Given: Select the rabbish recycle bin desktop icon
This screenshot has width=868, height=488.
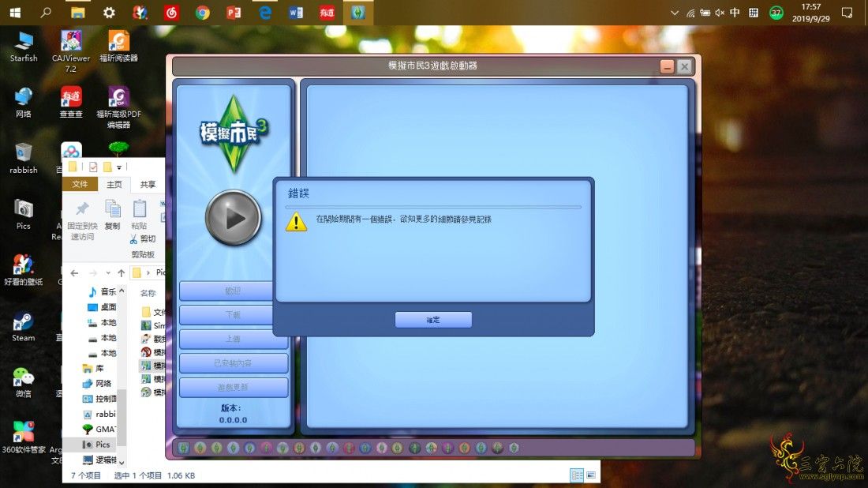Looking at the screenshot, I should tap(23, 159).
